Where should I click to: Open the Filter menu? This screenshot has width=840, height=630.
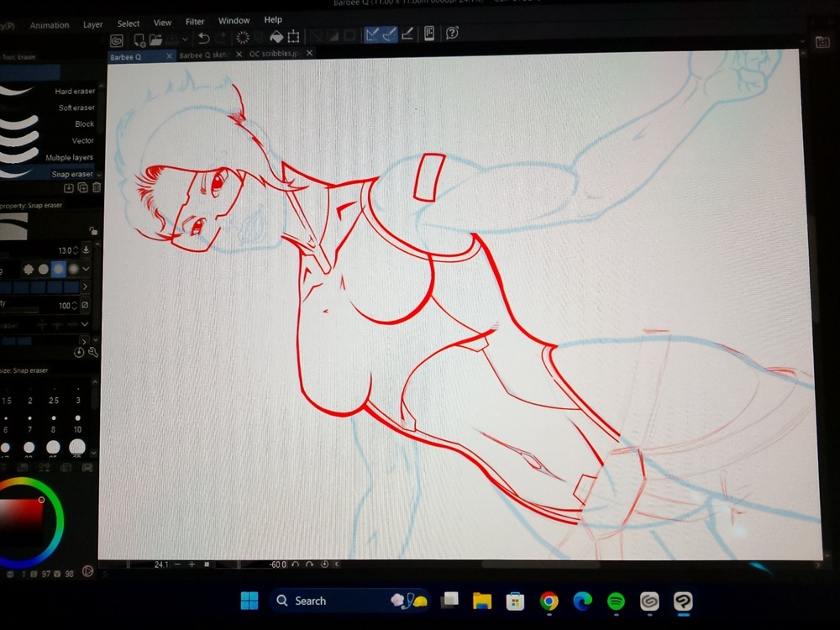click(194, 22)
